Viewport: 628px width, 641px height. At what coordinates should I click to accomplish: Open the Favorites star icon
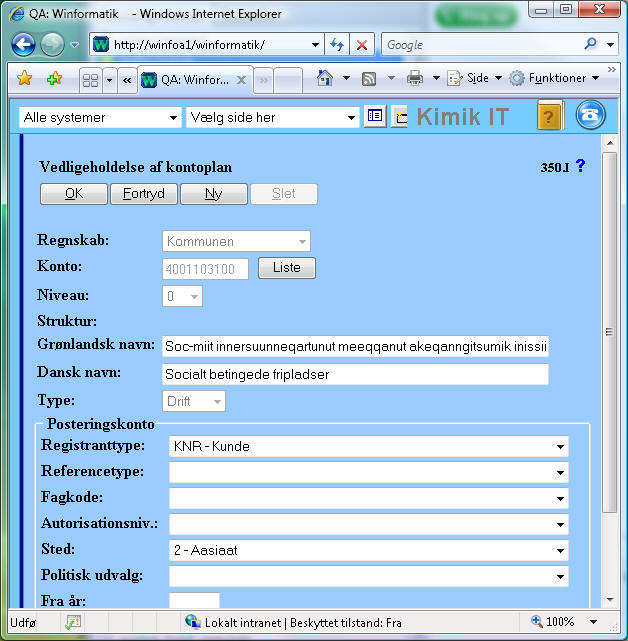pyautogui.click(x=25, y=78)
